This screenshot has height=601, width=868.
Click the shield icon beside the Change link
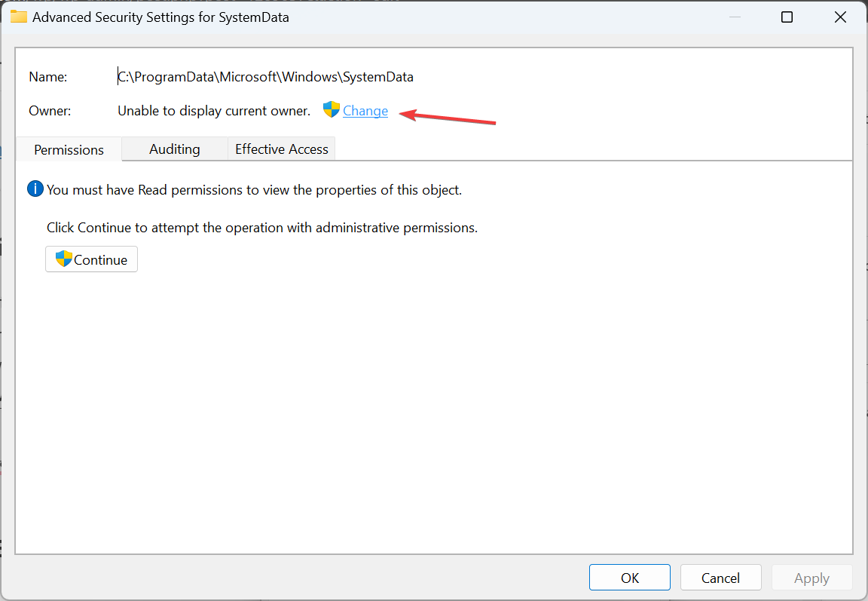tap(331, 109)
